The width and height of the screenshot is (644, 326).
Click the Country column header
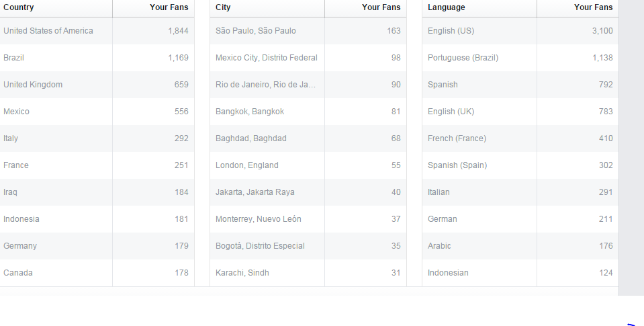(x=19, y=7)
